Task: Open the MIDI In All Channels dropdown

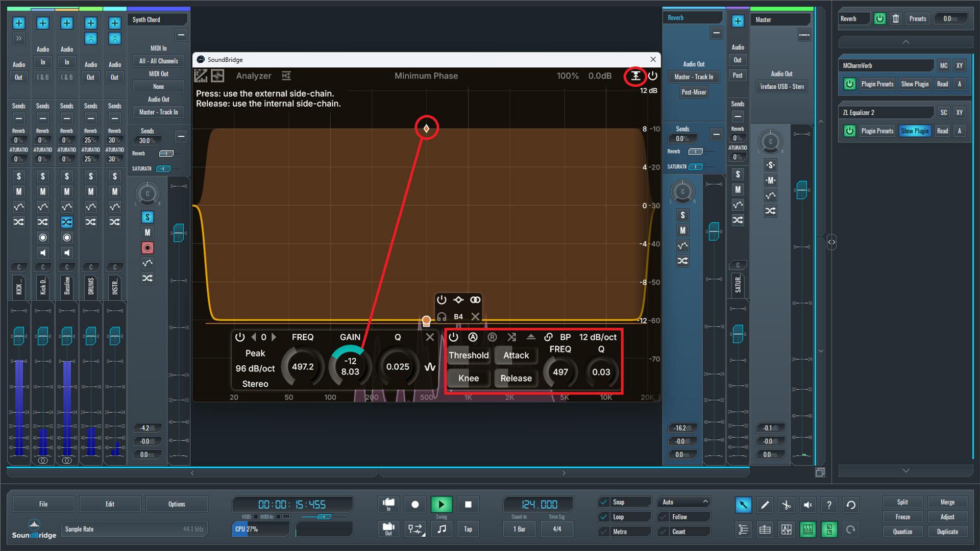Action: click(x=159, y=61)
